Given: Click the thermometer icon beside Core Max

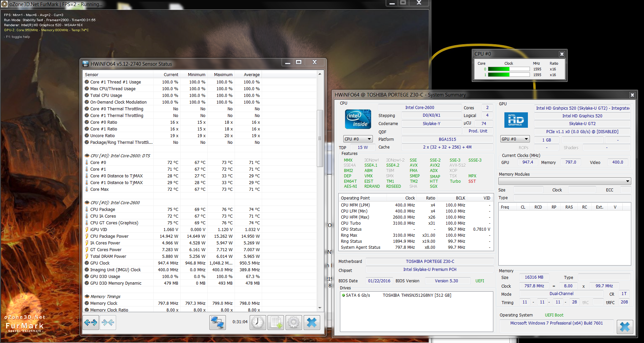Looking at the screenshot, I should pos(87,189).
